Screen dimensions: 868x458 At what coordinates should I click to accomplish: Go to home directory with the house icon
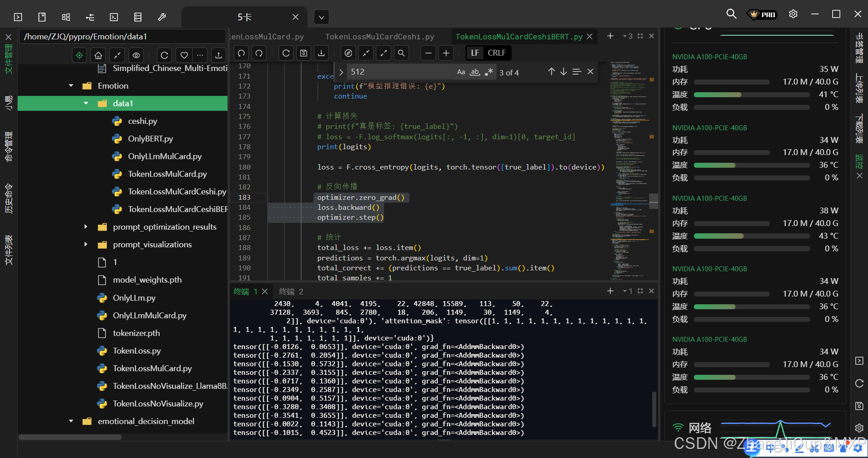[x=98, y=55]
